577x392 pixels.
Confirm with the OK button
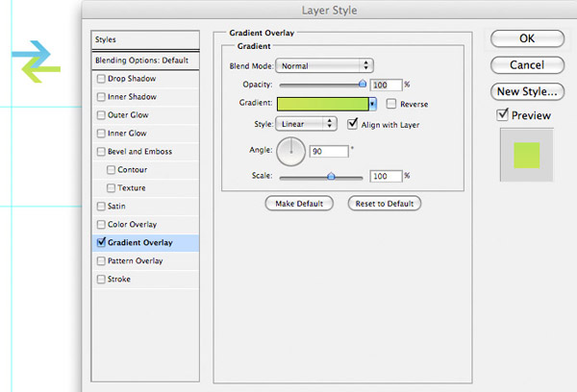[527, 38]
